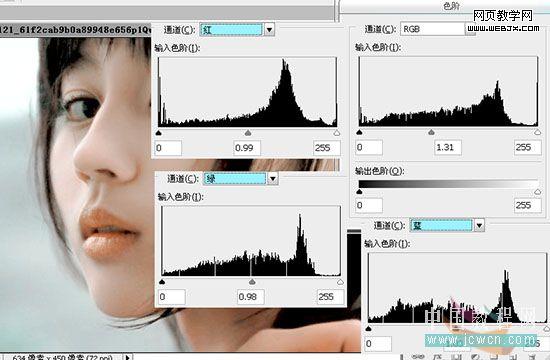Open the 红 (Red) channel dropdown
This screenshot has width=550, height=360.
coord(269,29)
